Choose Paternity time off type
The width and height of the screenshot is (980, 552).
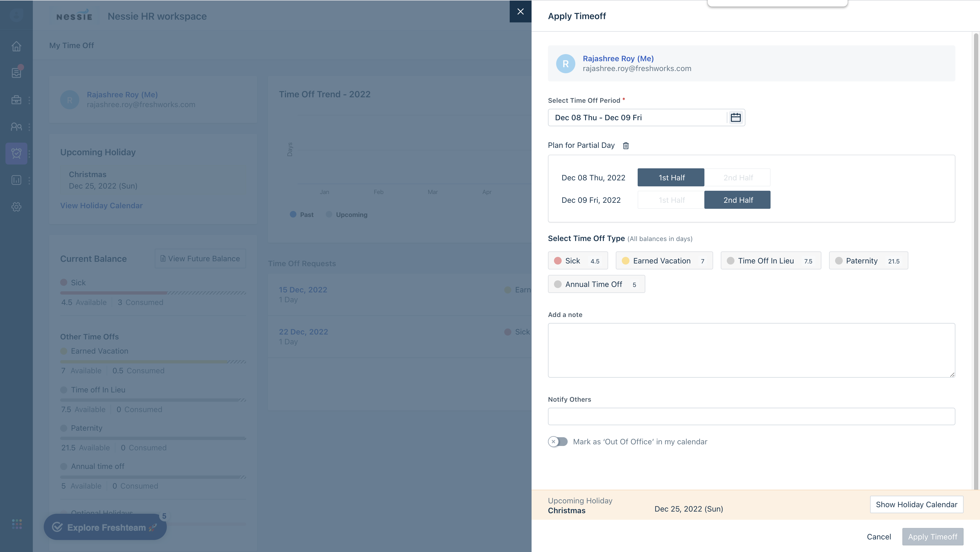pos(868,261)
